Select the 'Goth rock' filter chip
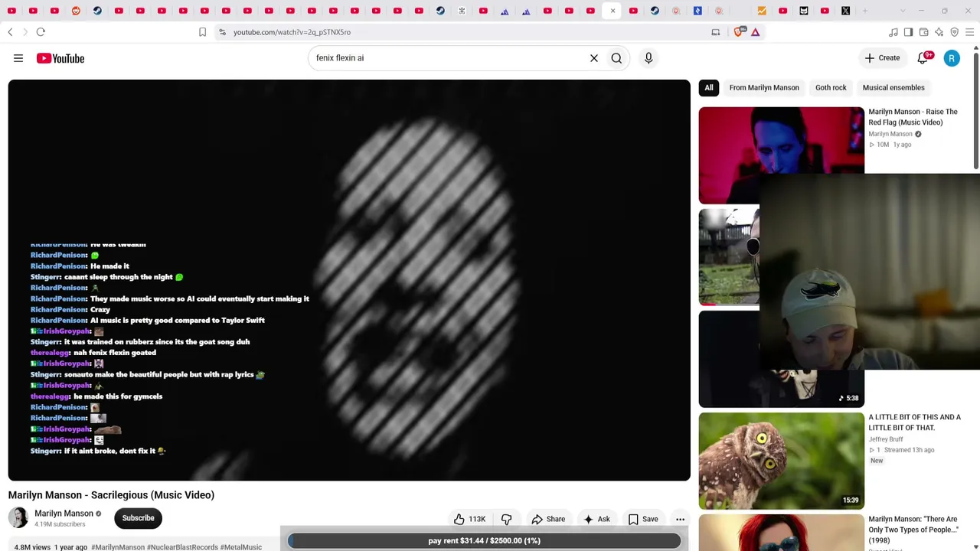 (831, 87)
